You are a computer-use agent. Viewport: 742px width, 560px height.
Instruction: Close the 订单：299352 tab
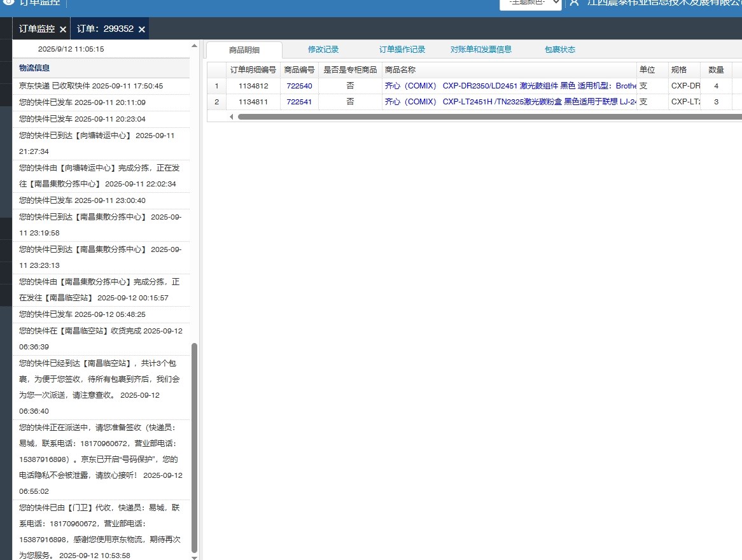(x=142, y=29)
